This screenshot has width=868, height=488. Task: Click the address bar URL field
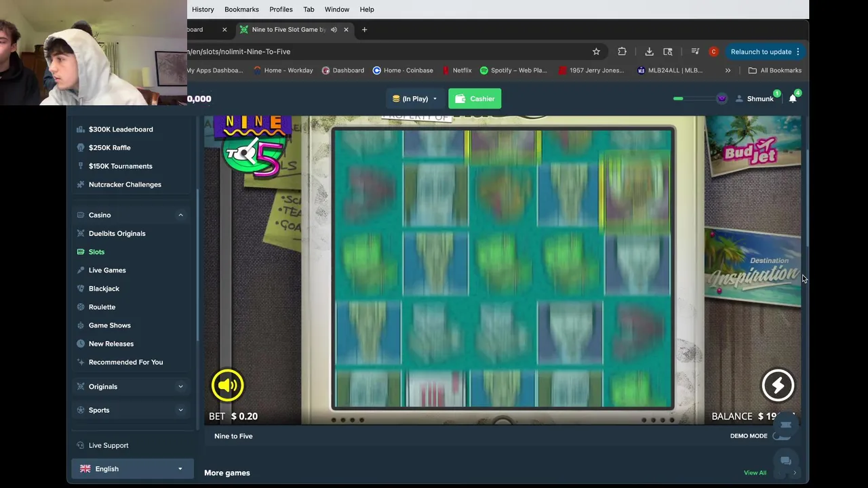(x=387, y=52)
